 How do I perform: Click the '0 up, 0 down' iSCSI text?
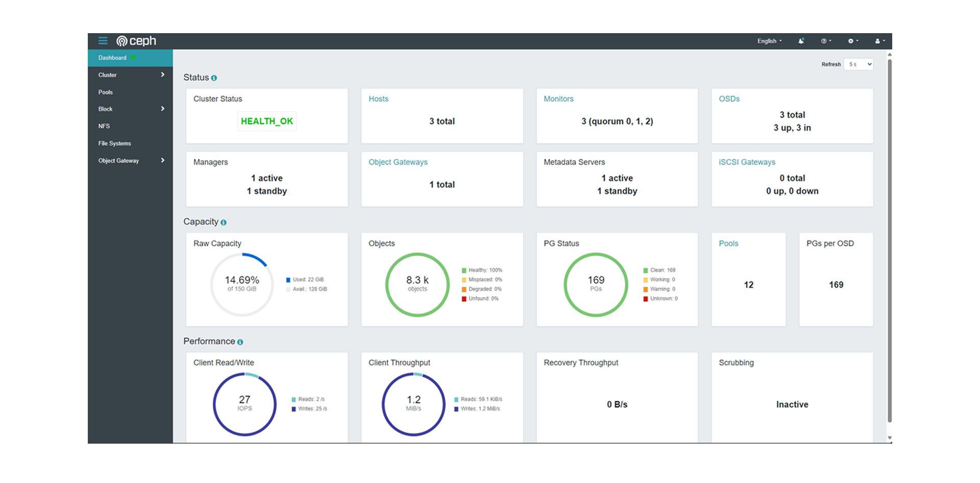tap(792, 191)
